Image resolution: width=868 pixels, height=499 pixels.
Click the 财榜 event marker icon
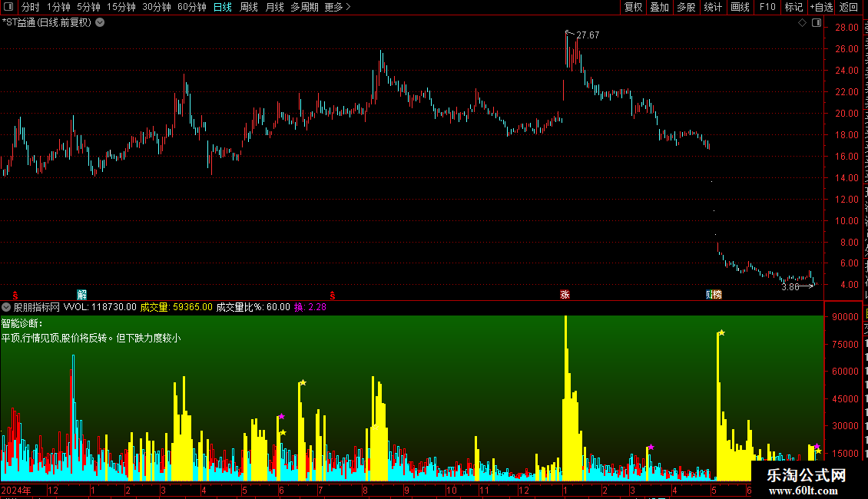(x=714, y=294)
